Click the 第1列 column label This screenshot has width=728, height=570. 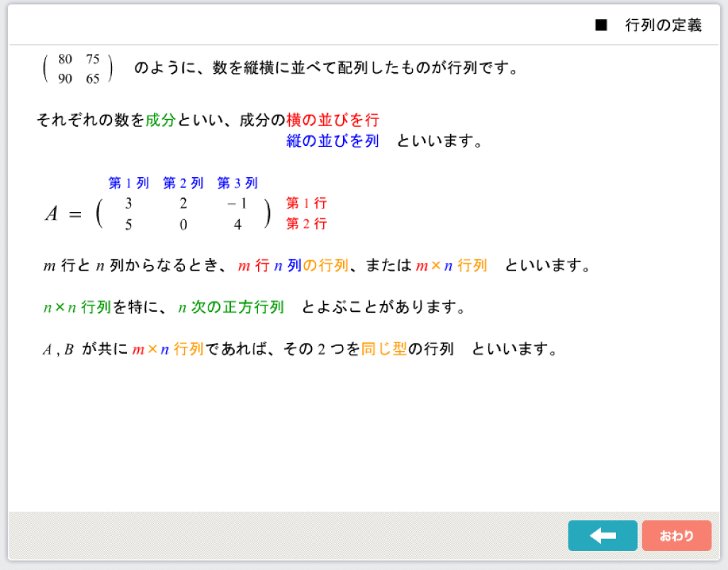[128, 184]
